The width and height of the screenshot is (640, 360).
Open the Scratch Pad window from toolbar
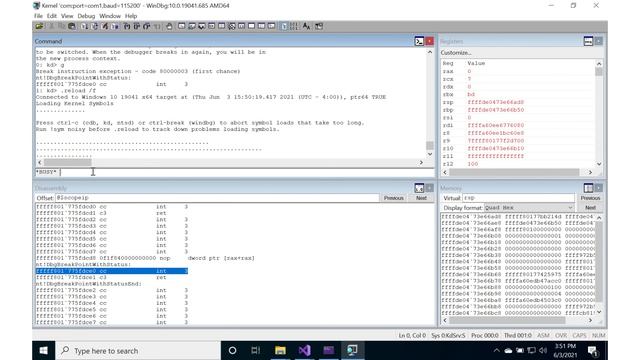coord(251,27)
